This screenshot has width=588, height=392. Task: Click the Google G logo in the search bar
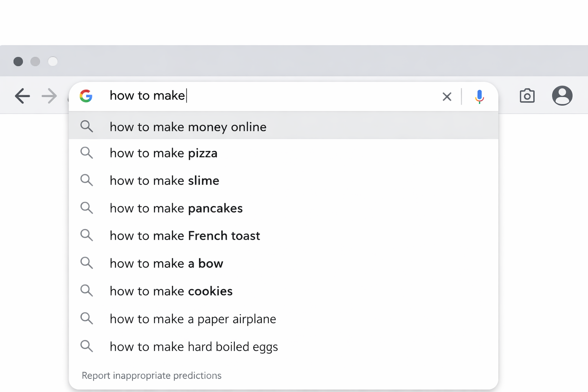point(86,96)
